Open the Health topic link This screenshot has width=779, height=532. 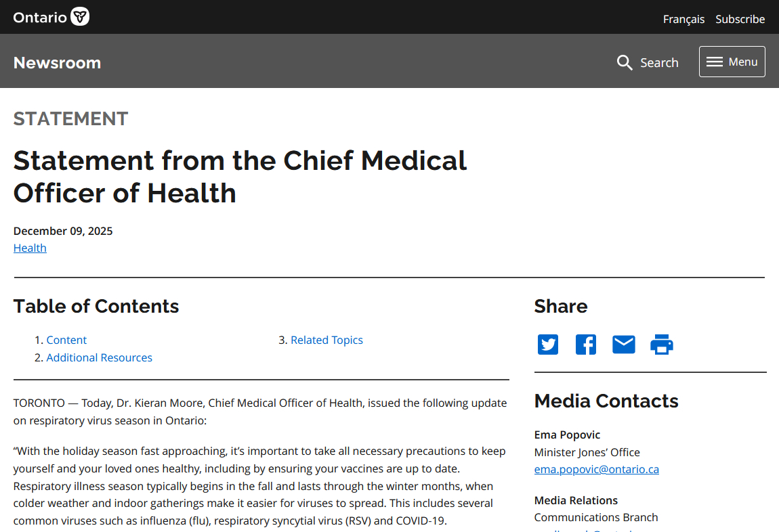[30, 248]
